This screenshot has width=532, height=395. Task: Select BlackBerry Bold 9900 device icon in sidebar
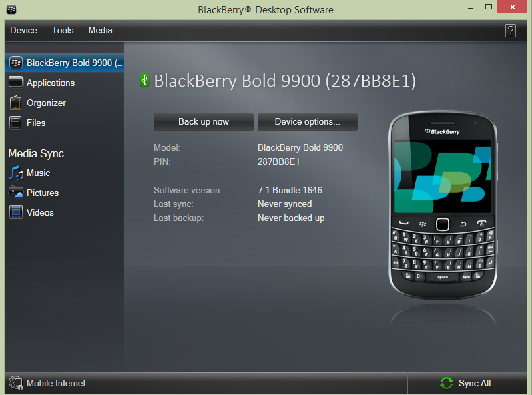coord(15,63)
